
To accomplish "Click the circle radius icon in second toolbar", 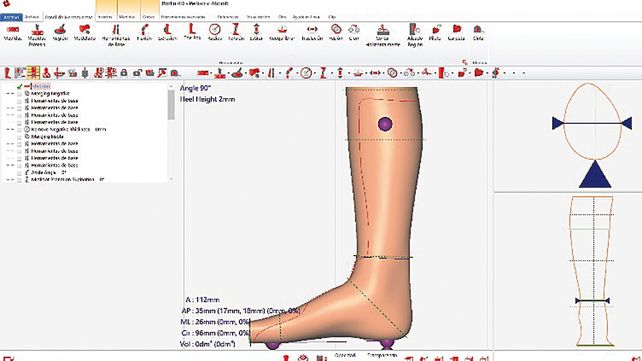I will (306, 73).
